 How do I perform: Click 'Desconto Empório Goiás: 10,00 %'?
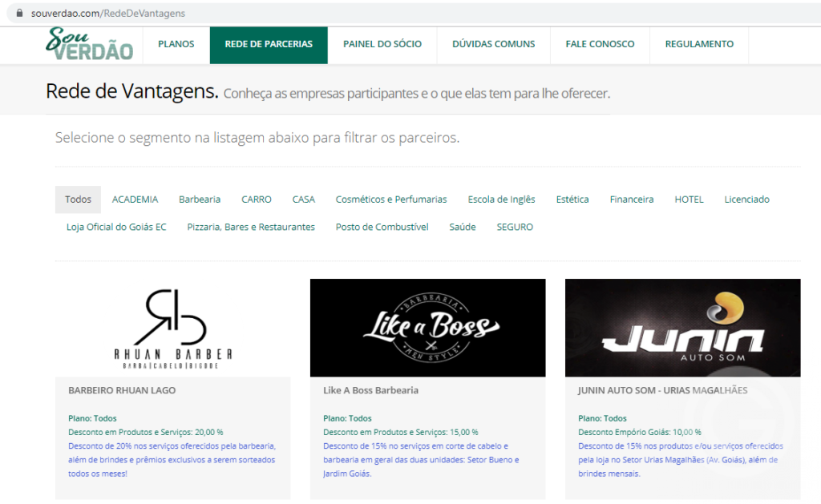click(639, 433)
